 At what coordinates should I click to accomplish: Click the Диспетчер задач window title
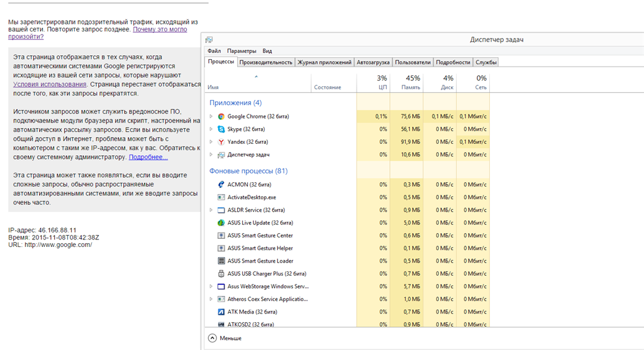pos(497,40)
